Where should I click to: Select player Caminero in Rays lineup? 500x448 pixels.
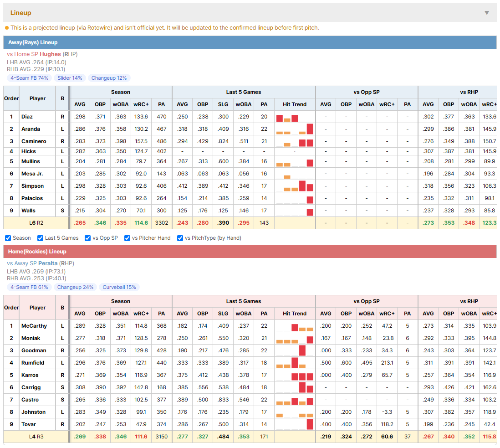(x=34, y=141)
